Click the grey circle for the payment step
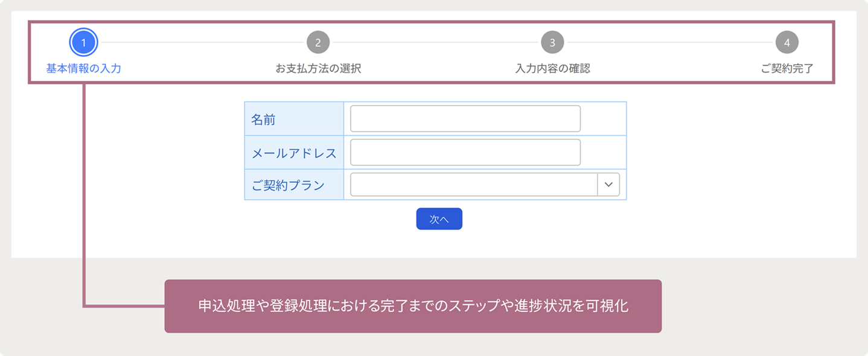868x356 pixels. coord(318,42)
